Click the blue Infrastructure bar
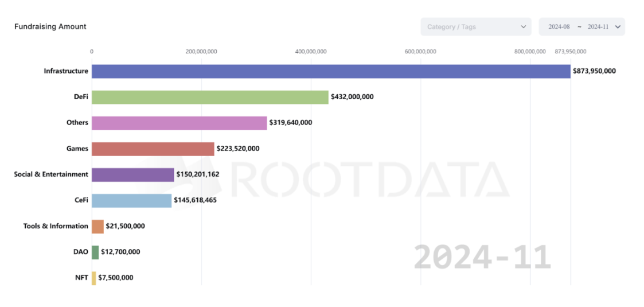This screenshot has width=644, height=307. [x=331, y=71]
